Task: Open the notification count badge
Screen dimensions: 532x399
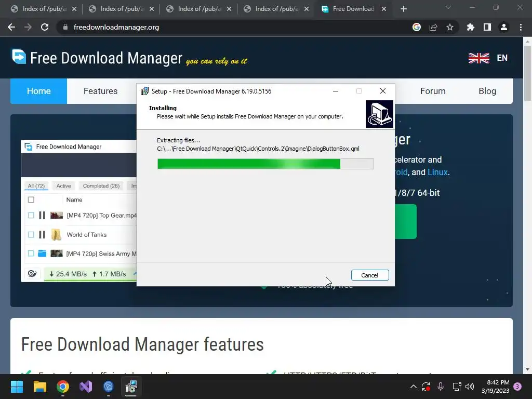Action: [x=517, y=387]
